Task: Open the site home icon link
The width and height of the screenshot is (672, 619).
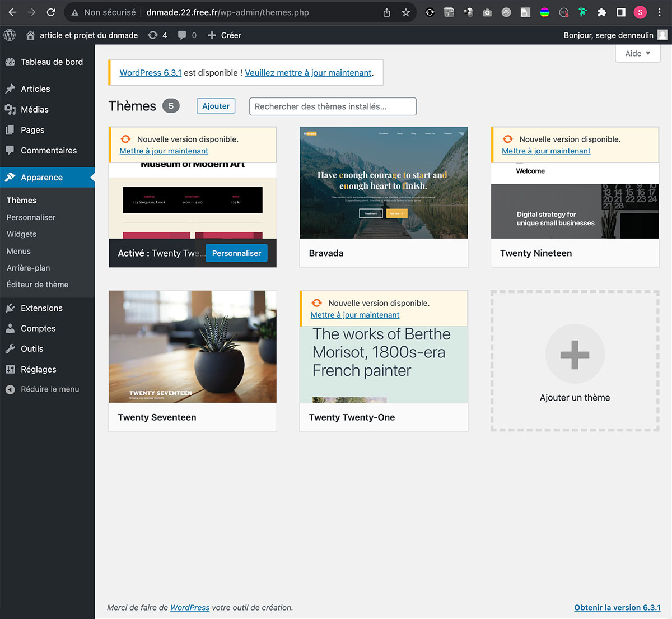Action: (x=31, y=35)
